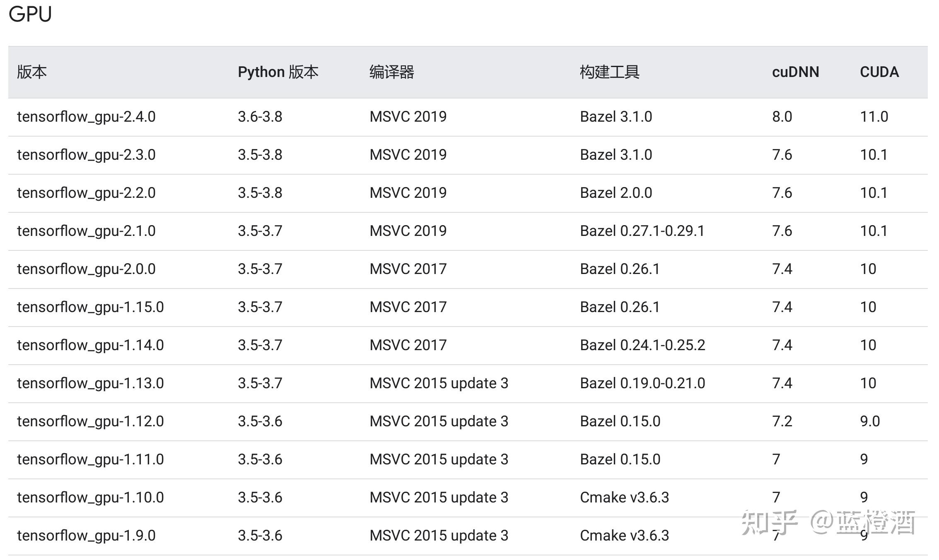Click Python 3.5-3.7 in the 2.1.0 row
Viewport: 939px width, 560px height.
pyautogui.click(x=260, y=231)
